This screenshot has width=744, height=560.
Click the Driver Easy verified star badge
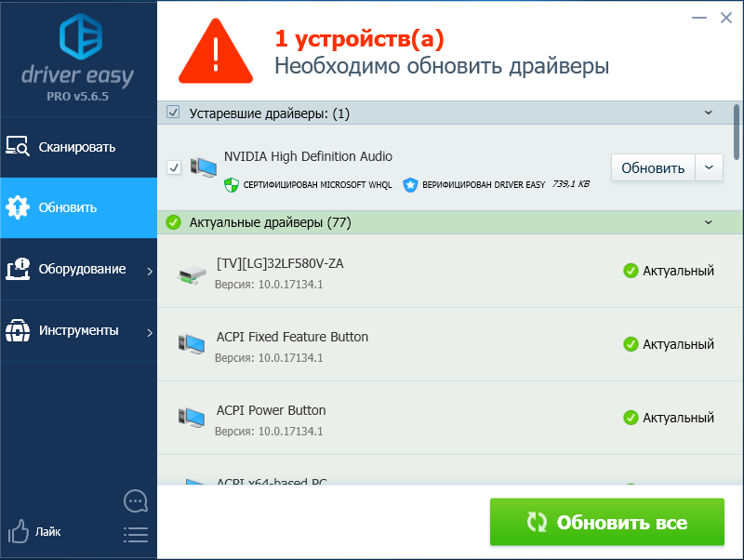(x=410, y=184)
